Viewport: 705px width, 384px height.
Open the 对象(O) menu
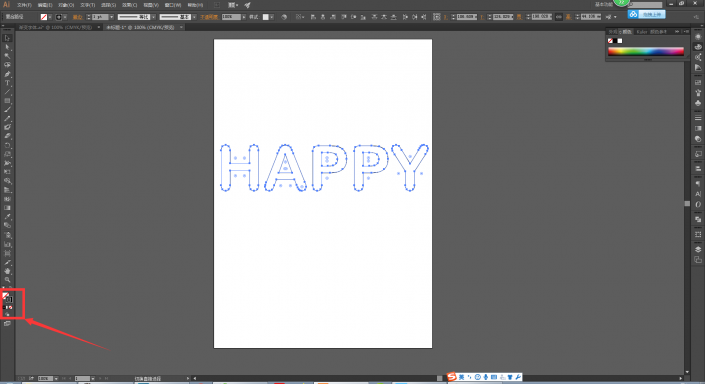66,5
